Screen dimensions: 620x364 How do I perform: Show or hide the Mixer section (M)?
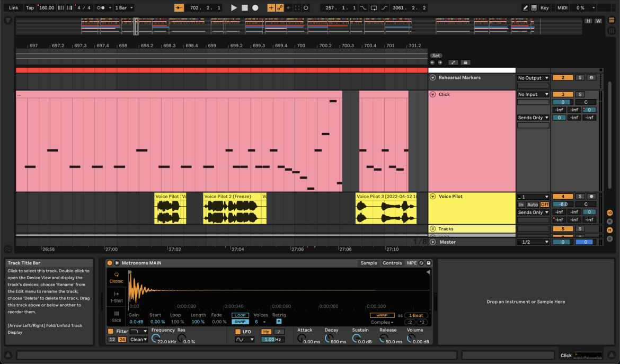(610, 230)
